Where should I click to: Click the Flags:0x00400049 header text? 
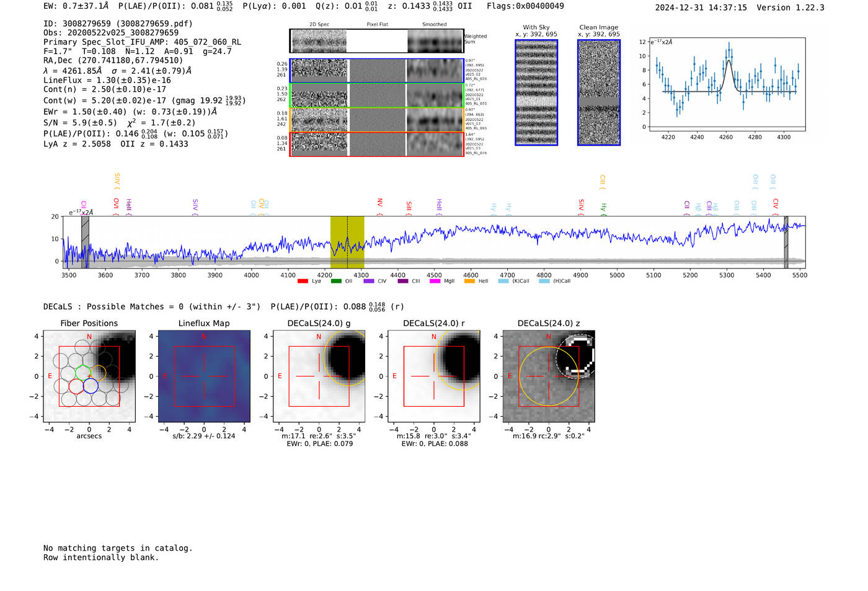(x=525, y=6)
